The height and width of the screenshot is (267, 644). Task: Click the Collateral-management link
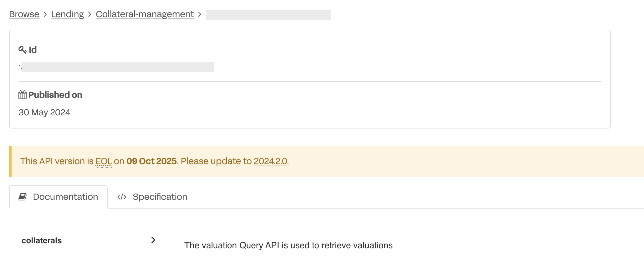coord(145,14)
